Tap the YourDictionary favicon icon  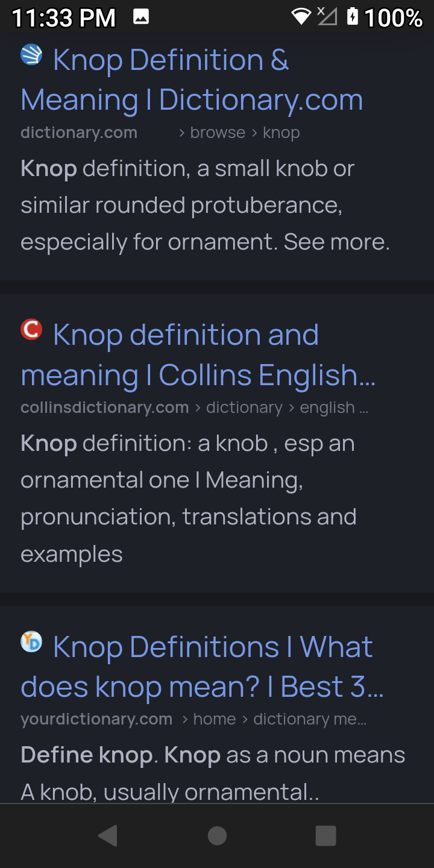click(x=31, y=641)
